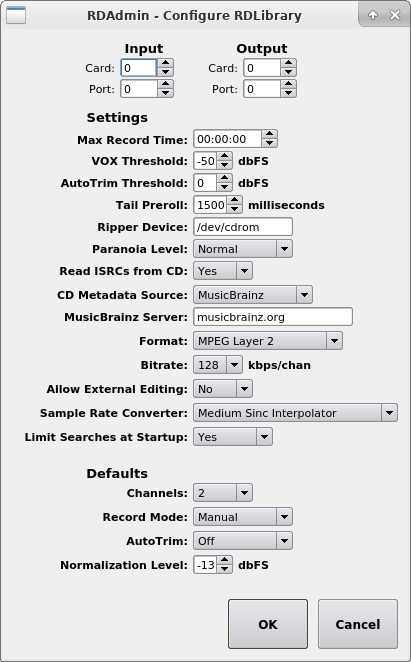Expand the Read ISRCs from CD combo box
The image size is (411, 662).
[223, 271]
